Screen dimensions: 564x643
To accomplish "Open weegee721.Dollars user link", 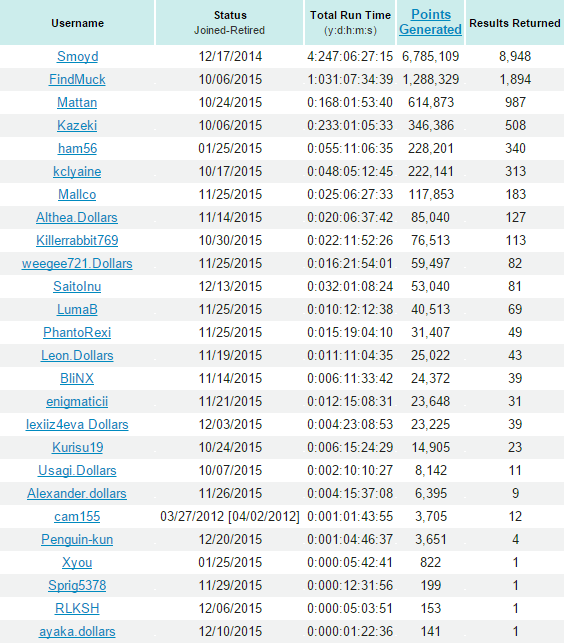I will pos(77,263).
